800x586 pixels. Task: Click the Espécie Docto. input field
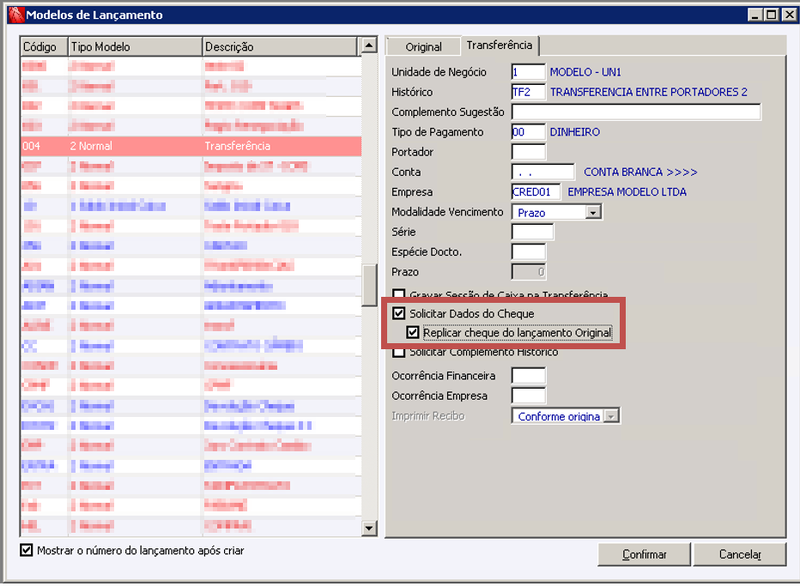[528, 251]
